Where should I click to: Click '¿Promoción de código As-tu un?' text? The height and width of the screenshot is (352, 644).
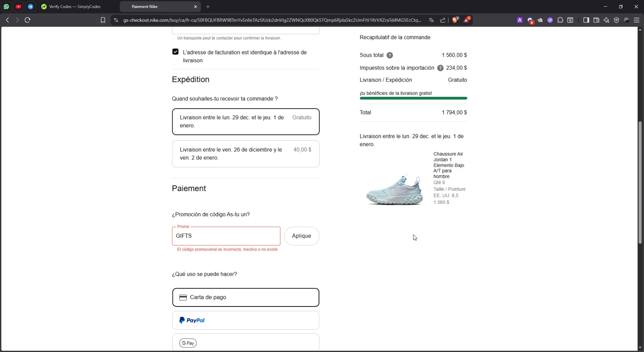click(x=211, y=215)
